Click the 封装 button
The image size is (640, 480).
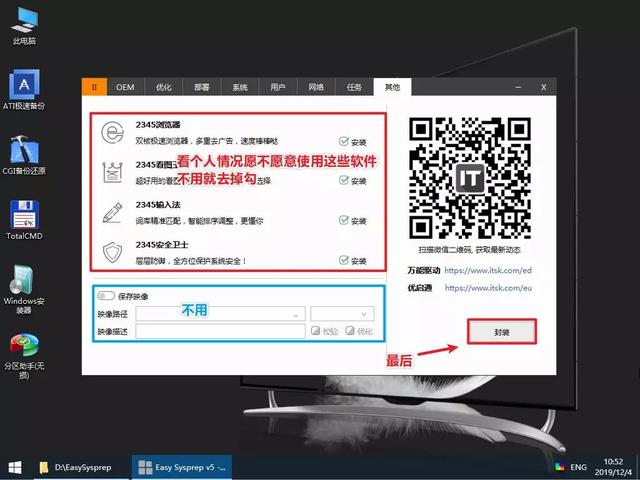(502, 331)
